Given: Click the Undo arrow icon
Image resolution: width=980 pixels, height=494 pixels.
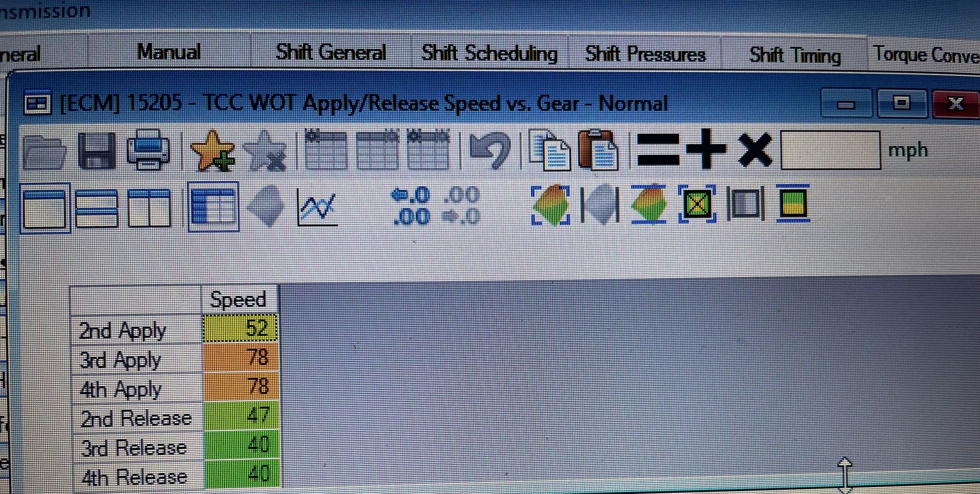Looking at the screenshot, I should tap(489, 150).
